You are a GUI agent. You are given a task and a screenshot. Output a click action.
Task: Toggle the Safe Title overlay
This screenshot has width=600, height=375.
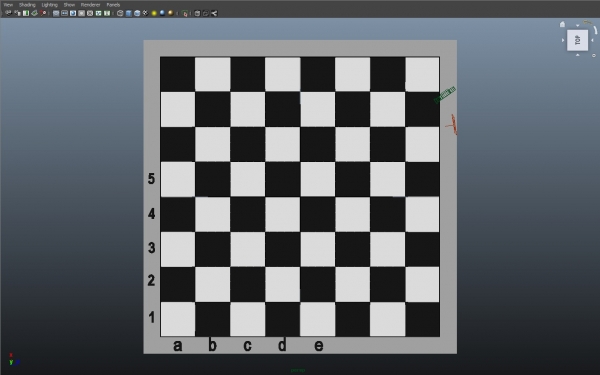107,13
